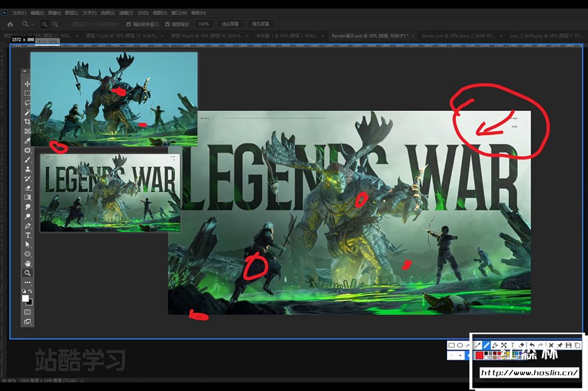Click the foreground color swatch
Viewport: 588px width, 391px height.
click(x=26, y=298)
